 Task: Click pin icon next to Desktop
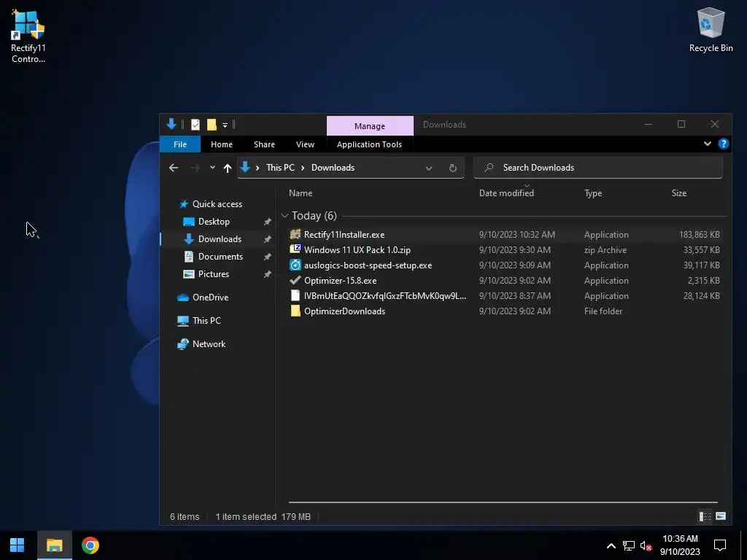[x=267, y=222]
